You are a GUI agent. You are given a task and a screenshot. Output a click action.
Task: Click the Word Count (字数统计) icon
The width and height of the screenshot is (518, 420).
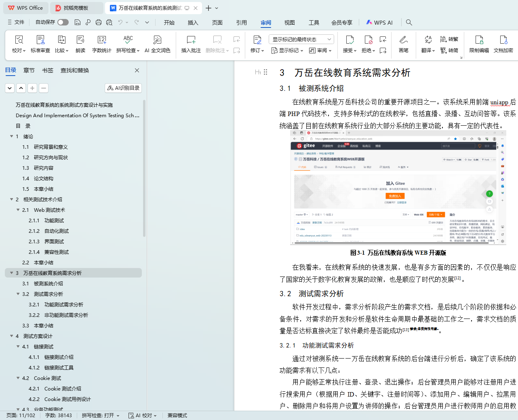(101, 40)
